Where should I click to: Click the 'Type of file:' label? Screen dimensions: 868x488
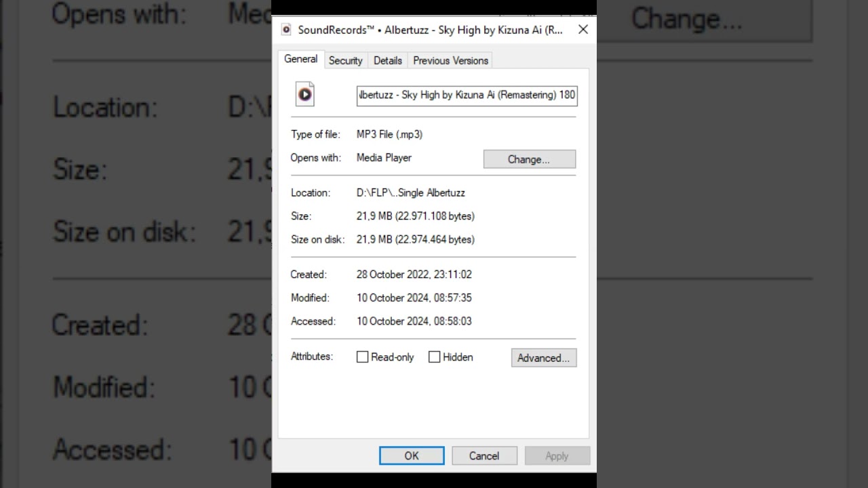(315, 134)
